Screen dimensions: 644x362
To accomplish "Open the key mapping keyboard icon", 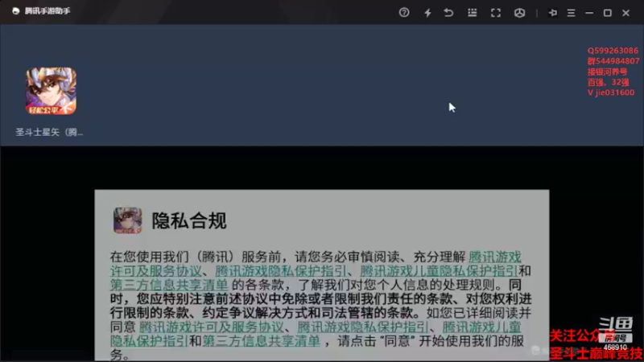I will (x=473, y=13).
